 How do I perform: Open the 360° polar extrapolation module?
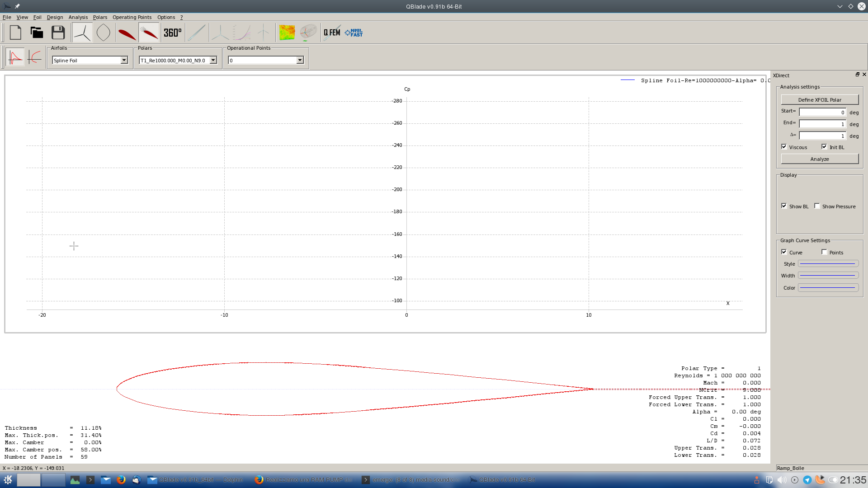[x=172, y=33]
